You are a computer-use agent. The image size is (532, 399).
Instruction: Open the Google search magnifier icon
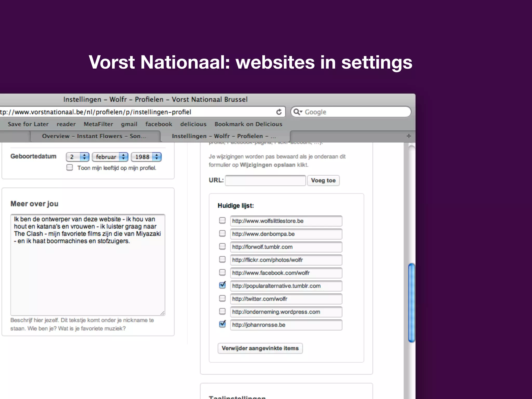tap(298, 112)
